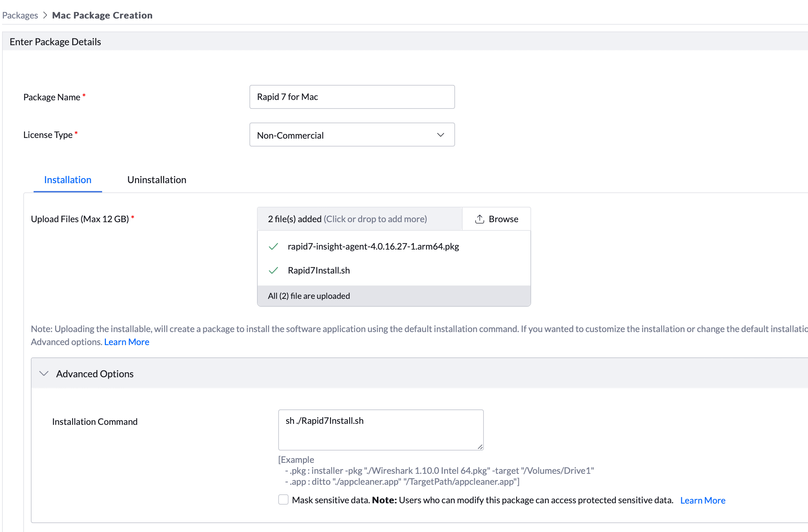This screenshot has width=808, height=532.
Task: Click the .pkg installer example line
Action: click(x=440, y=471)
